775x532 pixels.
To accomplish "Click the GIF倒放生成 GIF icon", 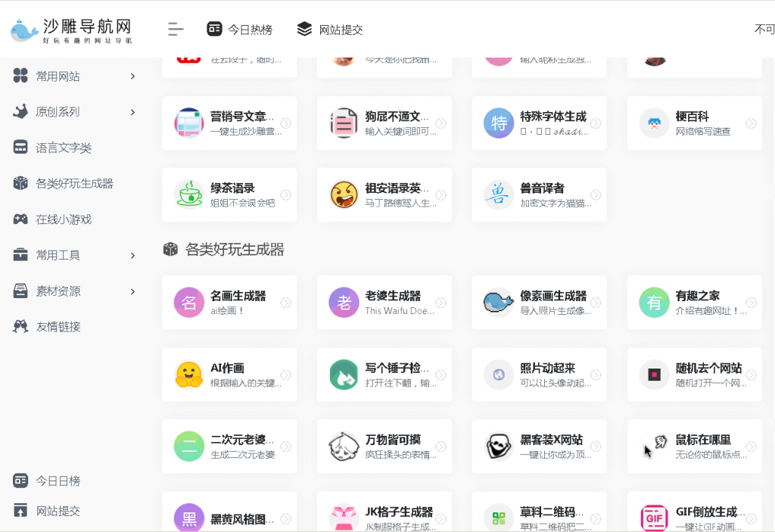I will [x=654, y=518].
